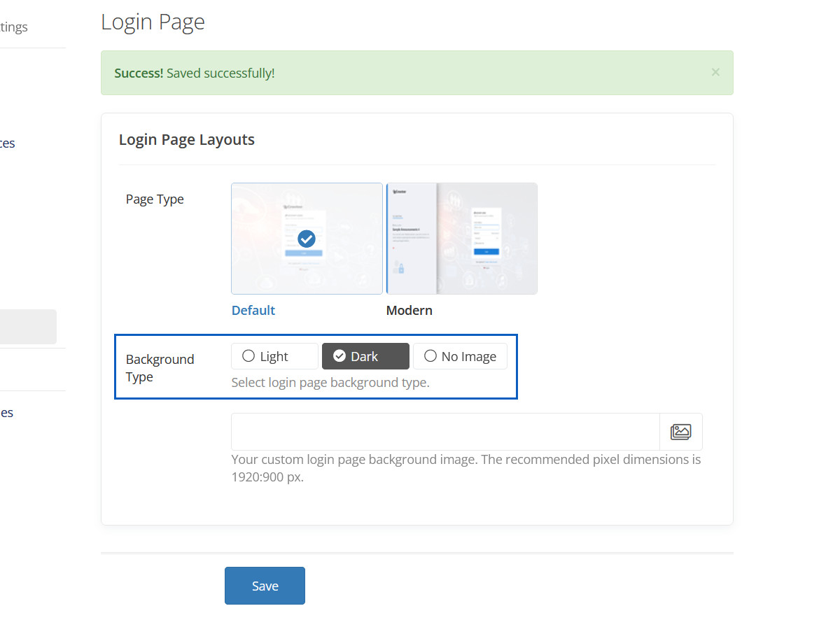Open the lower sidebar item ending in 'es'

pos(7,413)
